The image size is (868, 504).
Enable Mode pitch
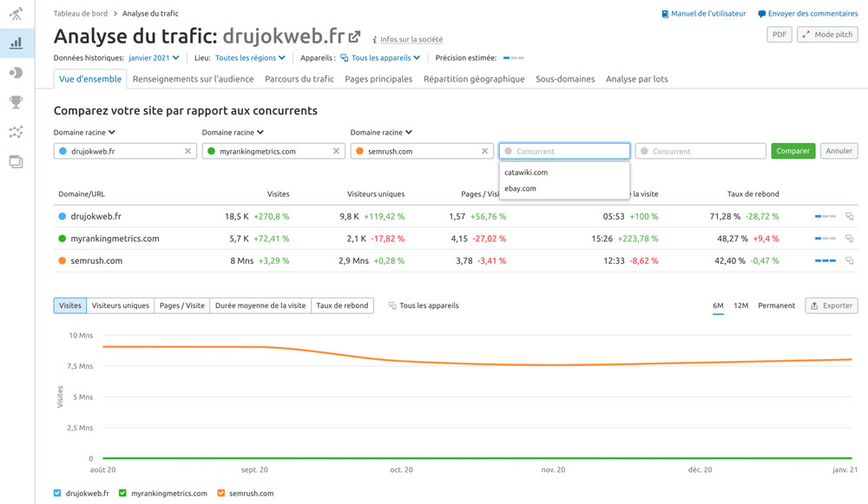tap(827, 35)
